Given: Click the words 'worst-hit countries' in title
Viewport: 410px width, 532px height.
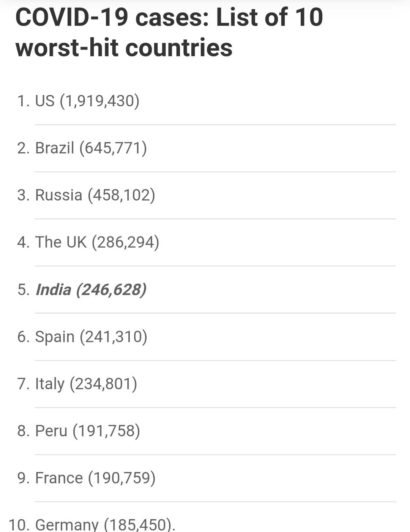Looking at the screenshot, I should pyautogui.click(x=124, y=48).
